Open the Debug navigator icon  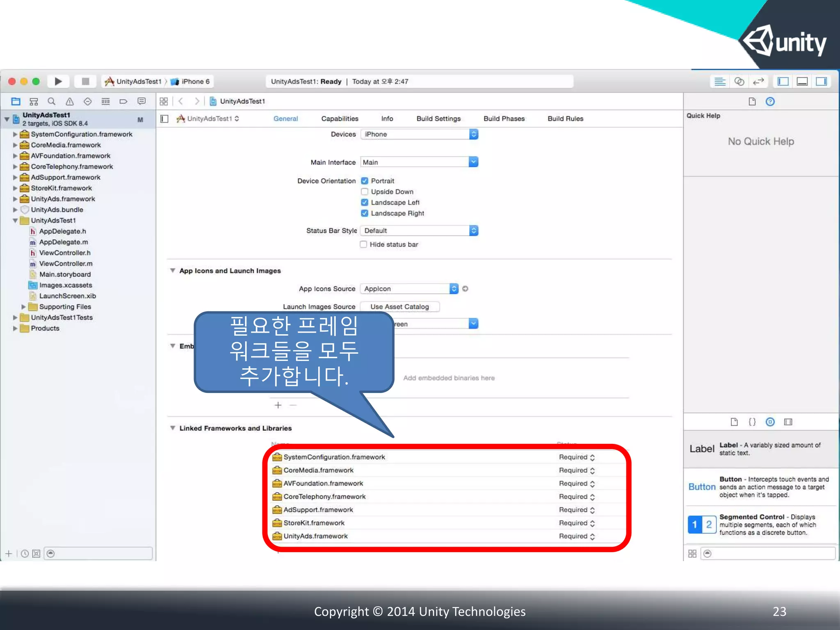click(x=105, y=101)
